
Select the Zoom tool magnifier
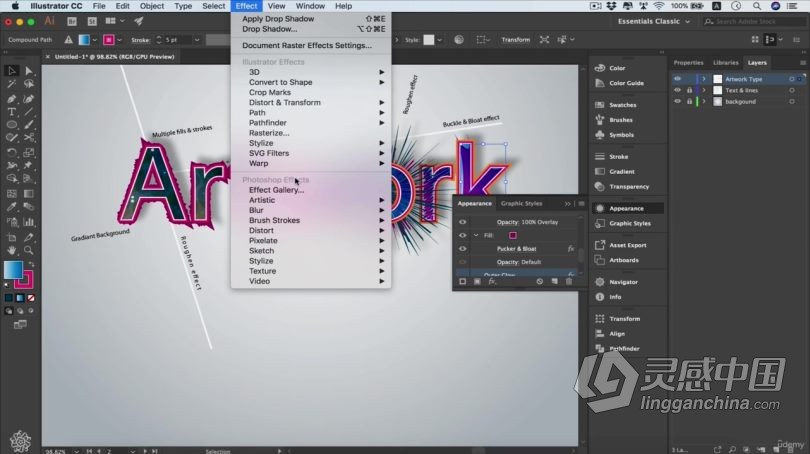[x=29, y=251]
